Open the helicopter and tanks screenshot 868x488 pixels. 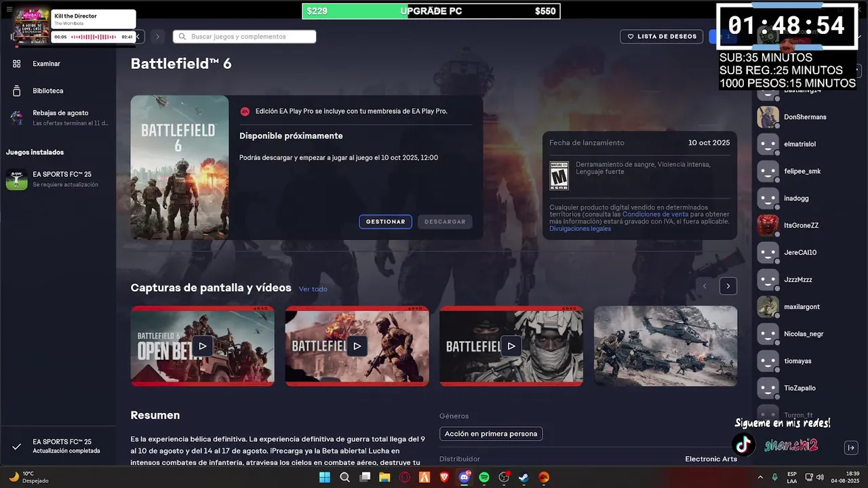tap(665, 346)
